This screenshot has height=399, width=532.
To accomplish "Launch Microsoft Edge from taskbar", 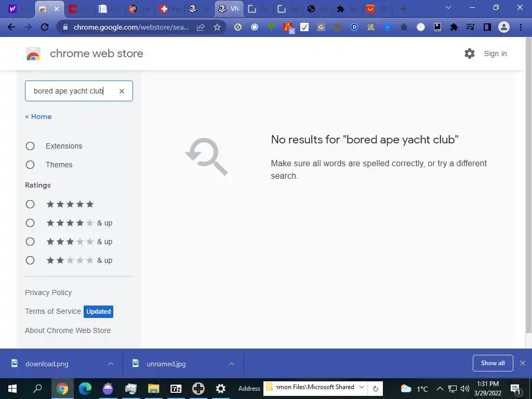I will 85,389.
